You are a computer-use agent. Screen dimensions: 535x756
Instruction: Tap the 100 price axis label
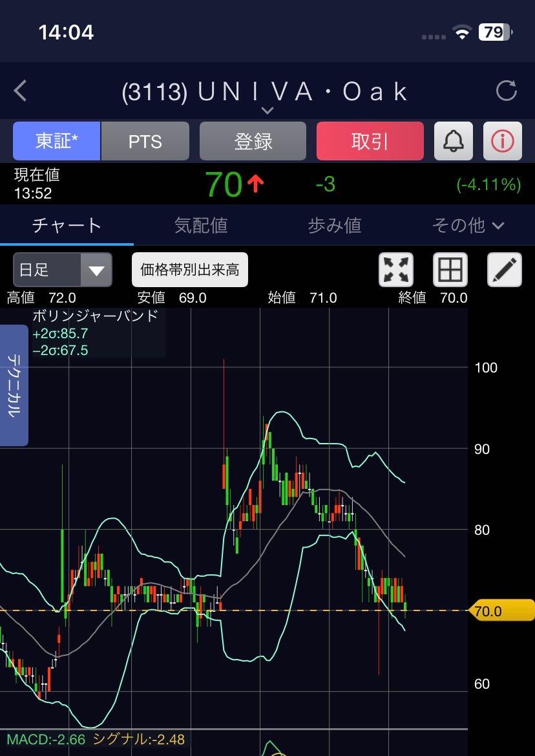486,368
